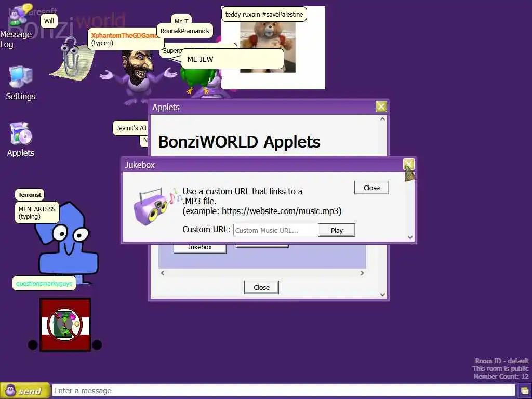Click the send button
Image resolution: width=532 pixels, height=399 pixels.
25,391
